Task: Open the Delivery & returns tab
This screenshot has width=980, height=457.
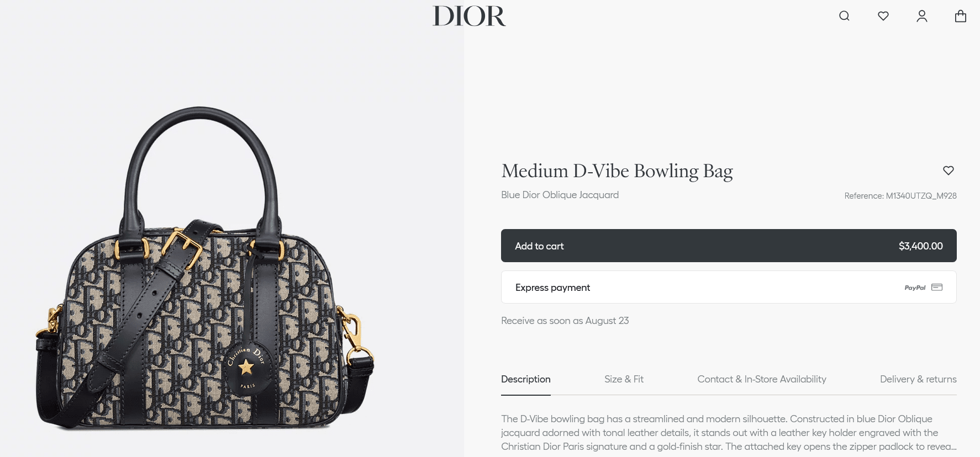Action: pos(918,379)
